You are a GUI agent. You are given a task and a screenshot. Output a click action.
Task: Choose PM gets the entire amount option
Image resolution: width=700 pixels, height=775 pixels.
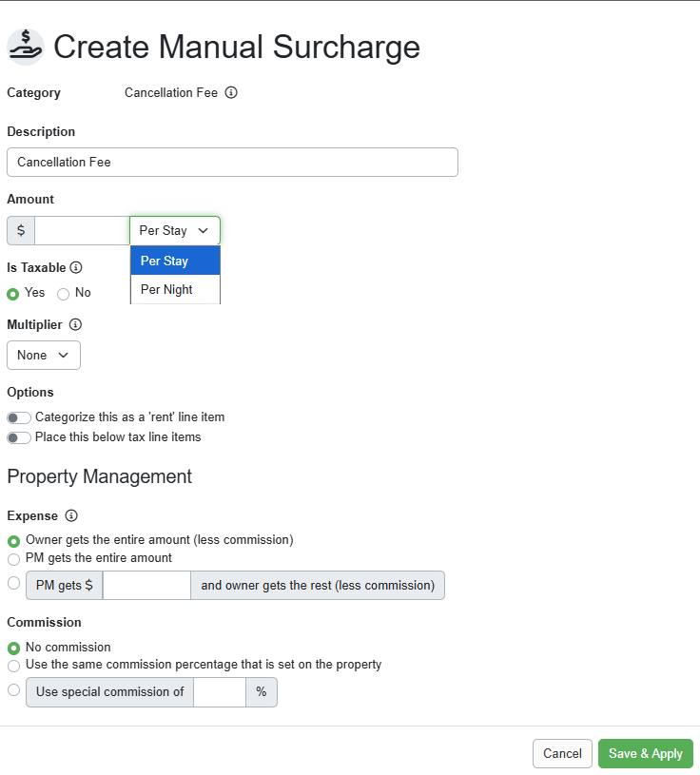tap(14, 559)
